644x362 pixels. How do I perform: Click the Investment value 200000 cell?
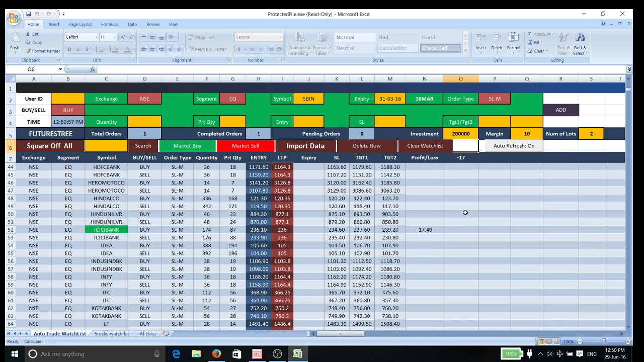point(460,134)
